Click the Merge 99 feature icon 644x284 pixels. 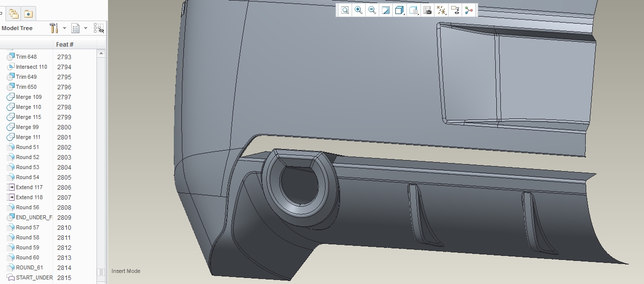tap(11, 127)
